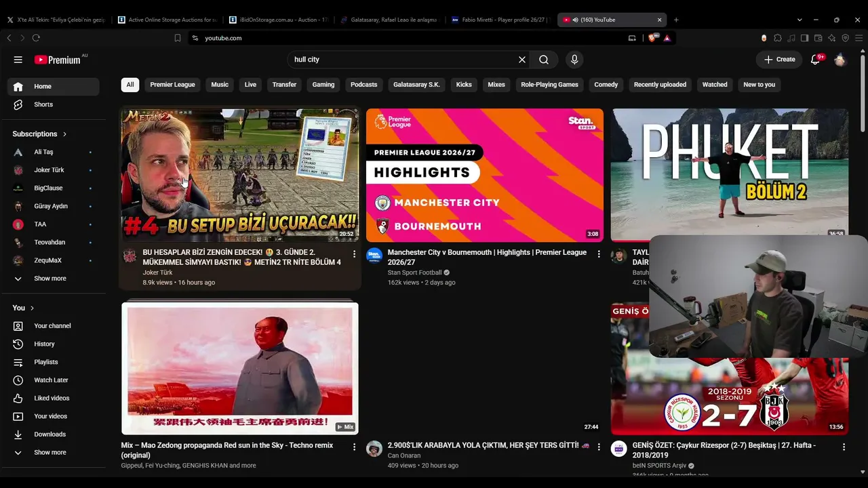Screen dimensions: 868x488
Task: Open the browser tab search dropdown
Action: pos(800,20)
